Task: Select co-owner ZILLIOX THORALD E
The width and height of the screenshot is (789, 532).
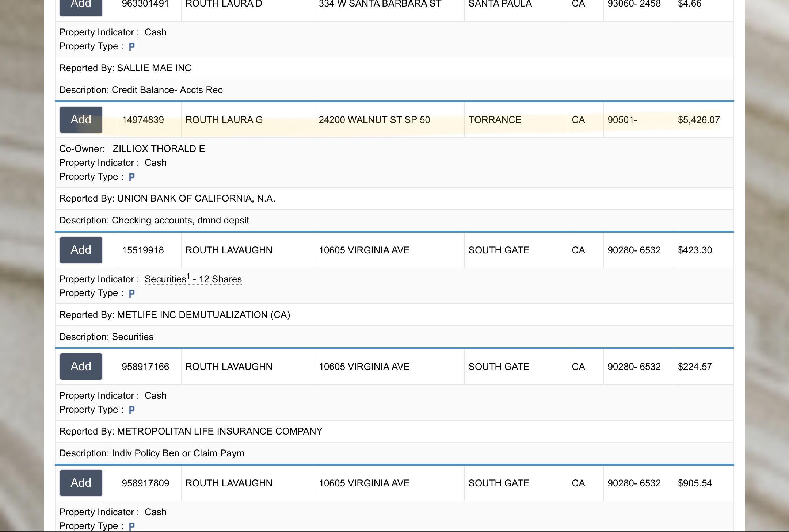Action: click(x=159, y=149)
